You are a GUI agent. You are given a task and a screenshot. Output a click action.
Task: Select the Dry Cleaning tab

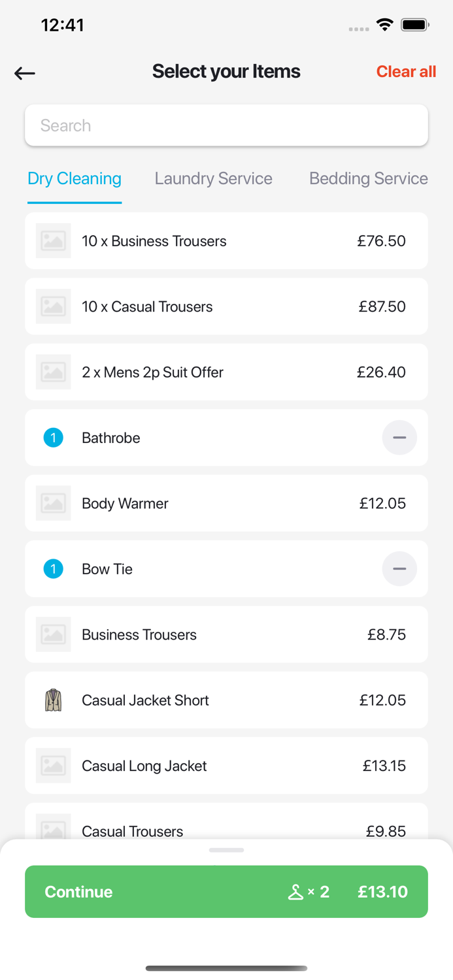tap(75, 178)
